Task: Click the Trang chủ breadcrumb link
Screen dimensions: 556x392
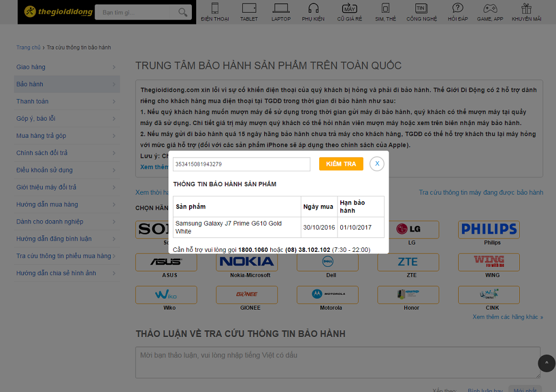Action: [28, 48]
